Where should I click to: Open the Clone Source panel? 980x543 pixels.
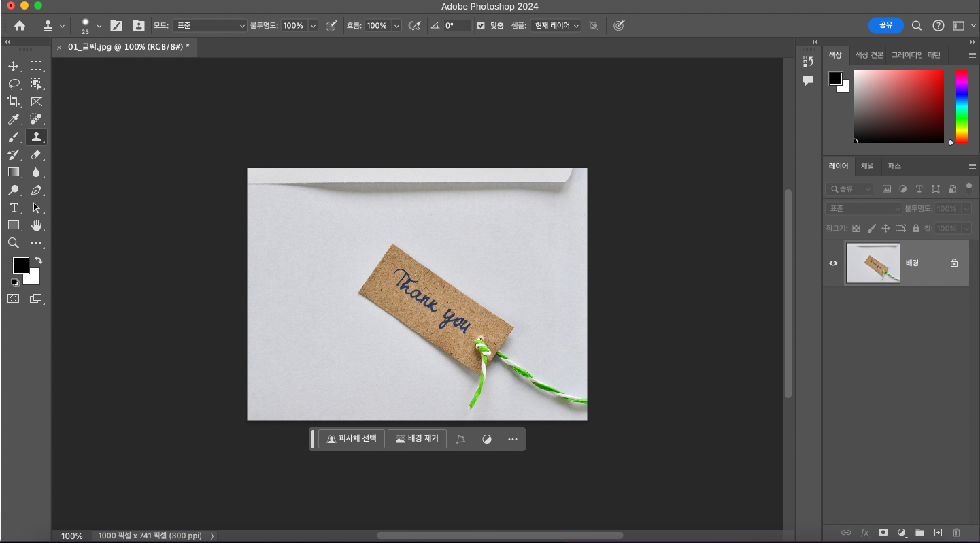[139, 25]
